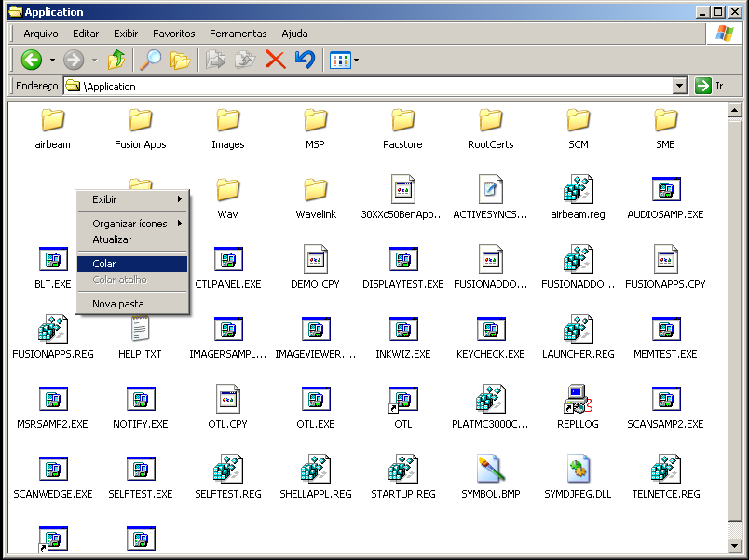Select the MEMTEST.EXE icon
749x560 pixels.
coord(666,329)
